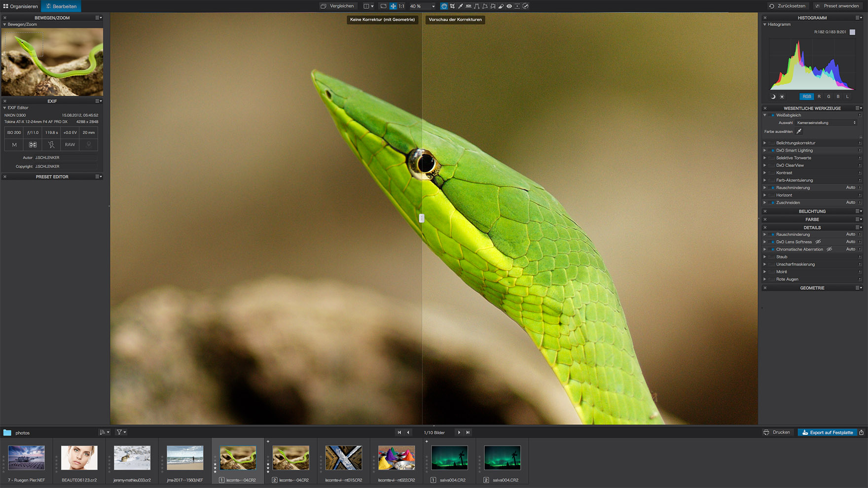This screenshot has height=488, width=868.
Task: Click Export auf Festplatte button
Action: point(827,432)
